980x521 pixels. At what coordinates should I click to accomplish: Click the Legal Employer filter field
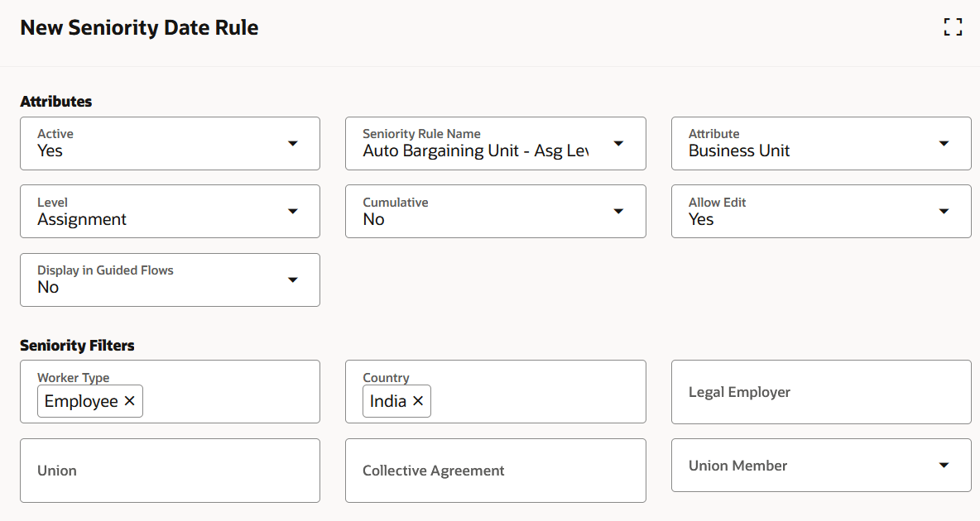click(x=820, y=391)
